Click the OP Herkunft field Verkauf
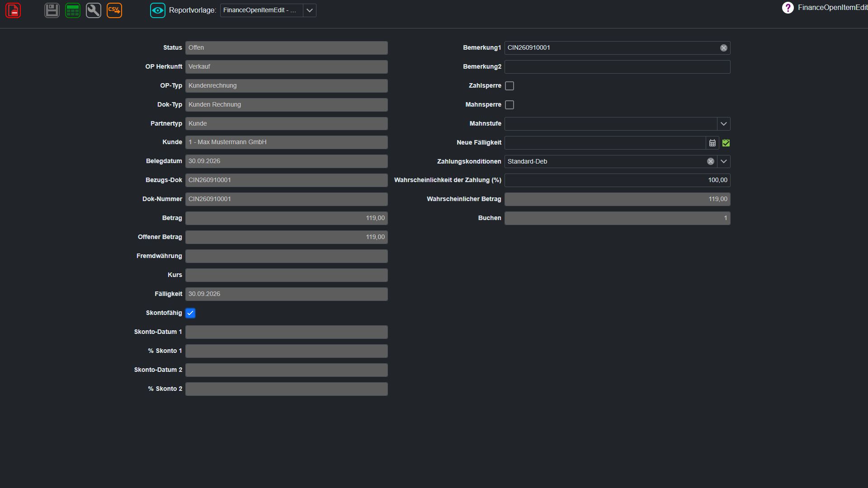Viewport: 868px width, 488px height. 287,67
